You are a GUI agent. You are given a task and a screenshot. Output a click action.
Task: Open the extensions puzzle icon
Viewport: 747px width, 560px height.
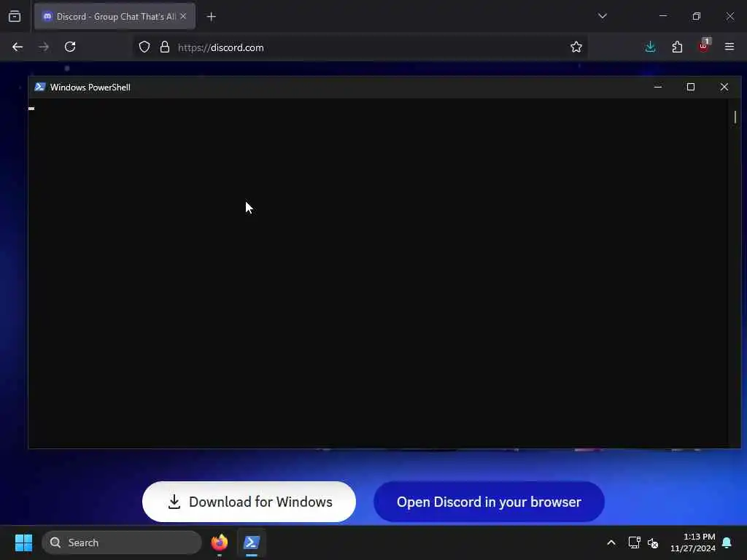click(x=677, y=47)
